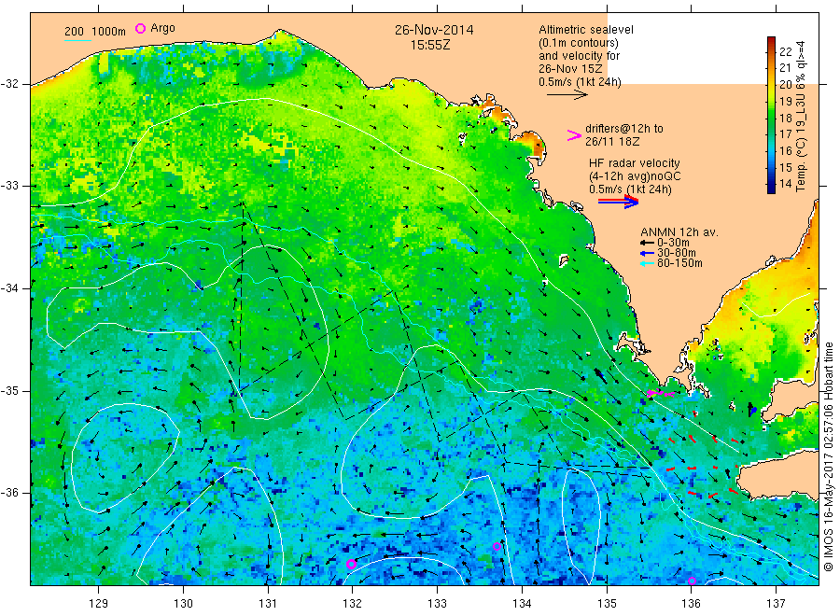Click the black altimetric velocity reference arrow
The height and width of the screenshot is (616, 840).
pyautogui.click(x=567, y=95)
